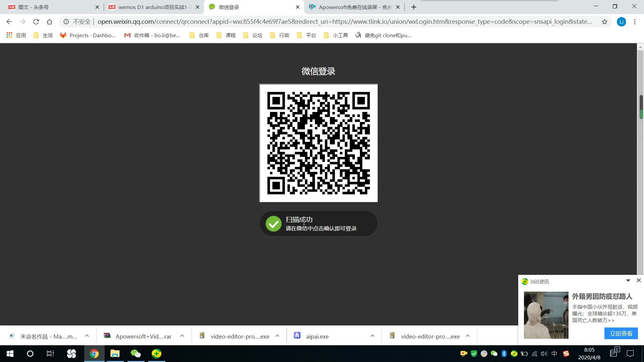Go to the browser home page
The image size is (644, 362).
click(x=49, y=22)
